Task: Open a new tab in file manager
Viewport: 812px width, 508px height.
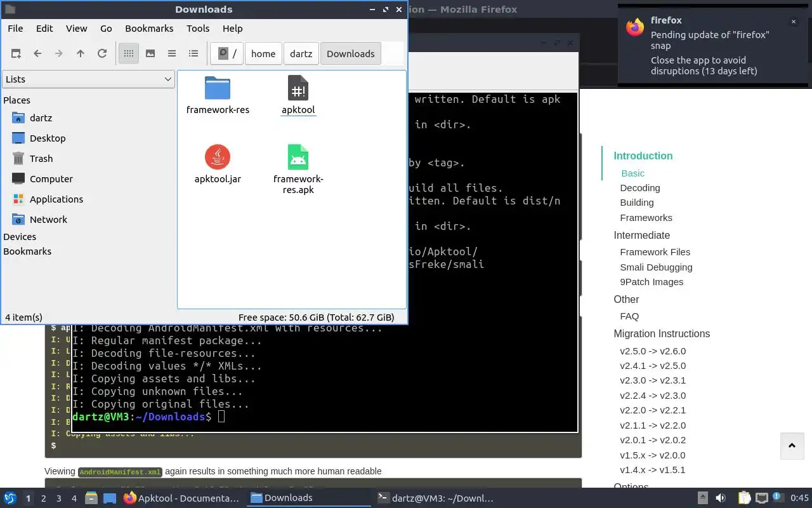Action: pos(16,54)
